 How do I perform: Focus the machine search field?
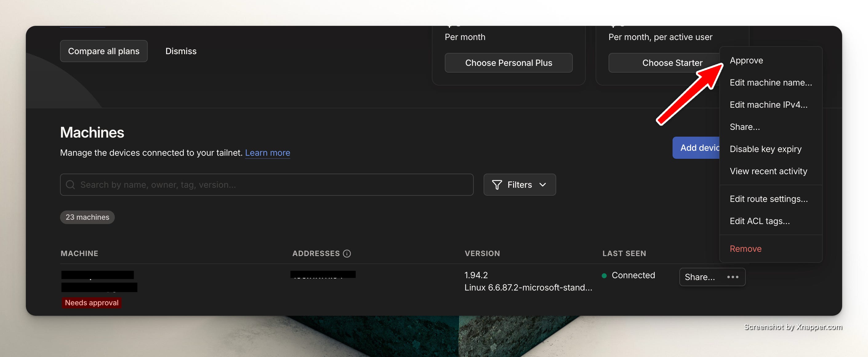[270, 185]
